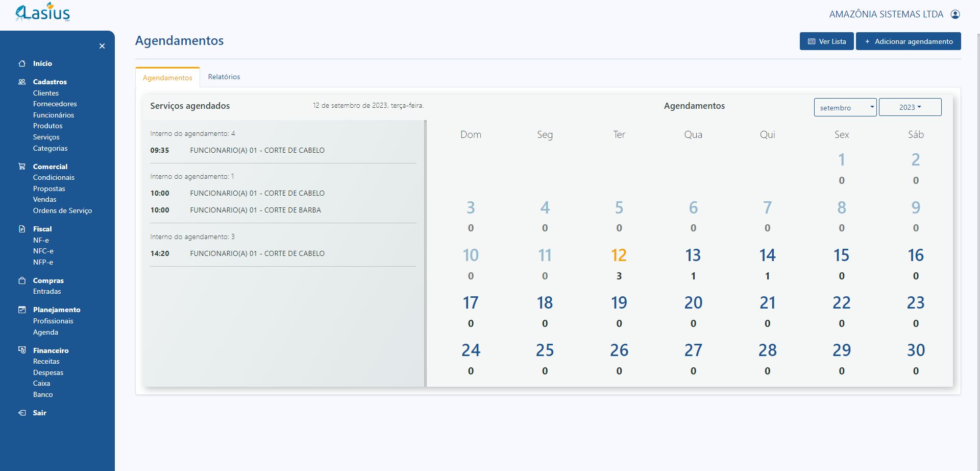
Task: Open the 09:35 Corte de Cabelo appointment
Action: click(x=257, y=150)
